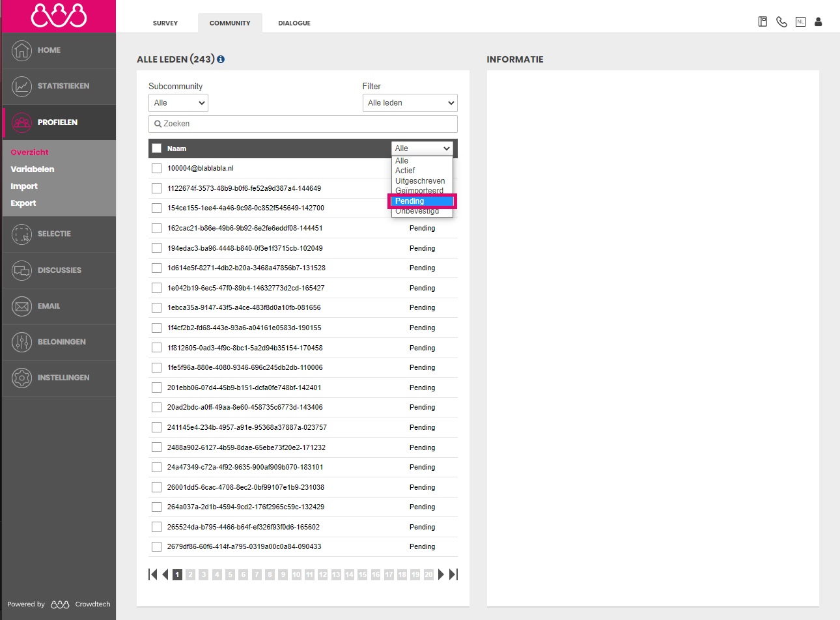Viewport: 840px width, 620px height.
Task: Open member 1f4cf2b2-fd68-443e-93a6-a04161e0583d-190155
Action: point(244,328)
